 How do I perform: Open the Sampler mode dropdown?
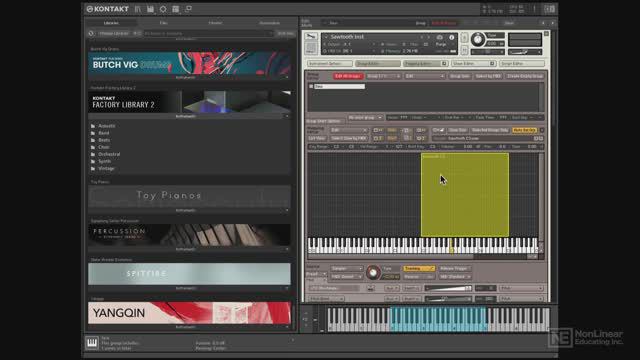pos(347,269)
